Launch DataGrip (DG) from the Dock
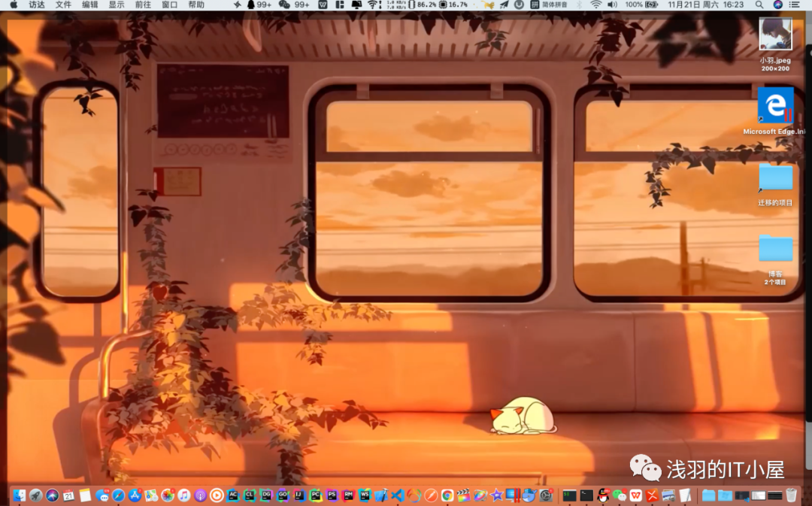The image size is (812, 506). [266, 495]
